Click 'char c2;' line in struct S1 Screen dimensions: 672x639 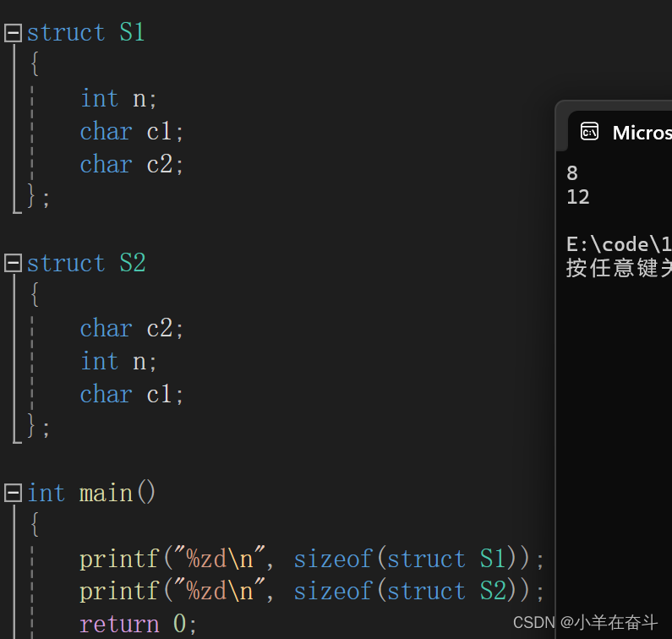[x=132, y=164]
